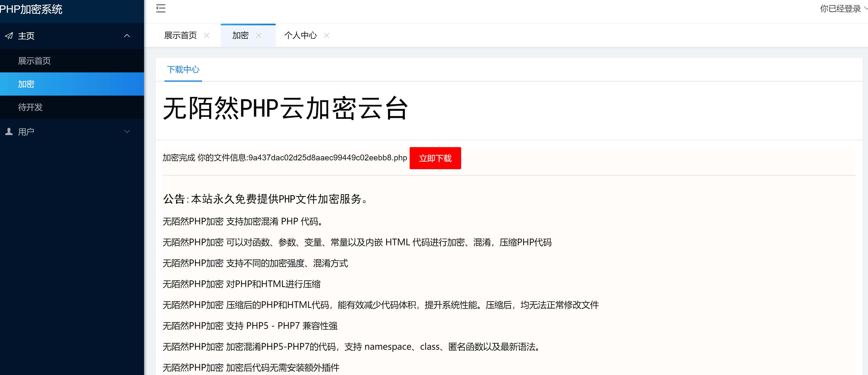Click the user silhouette icon in sidebar

tap(9, 132)
